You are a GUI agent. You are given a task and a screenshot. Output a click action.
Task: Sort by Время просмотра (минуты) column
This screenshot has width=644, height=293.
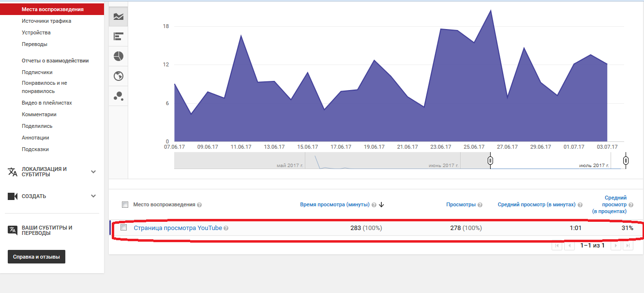335,205
